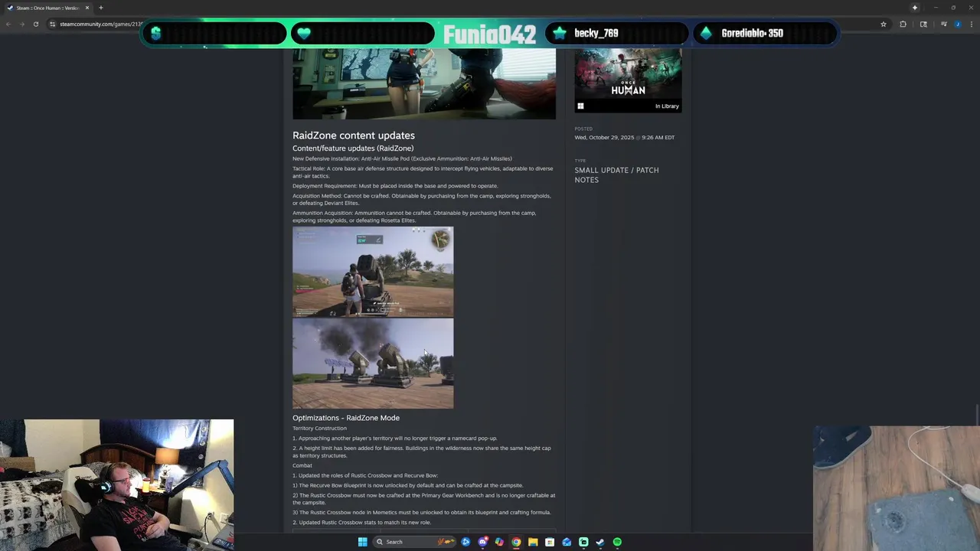The image size is (980, 551).
Task: Click Updated the roles of Rustic Crossbow line
Action: (365, 476)
